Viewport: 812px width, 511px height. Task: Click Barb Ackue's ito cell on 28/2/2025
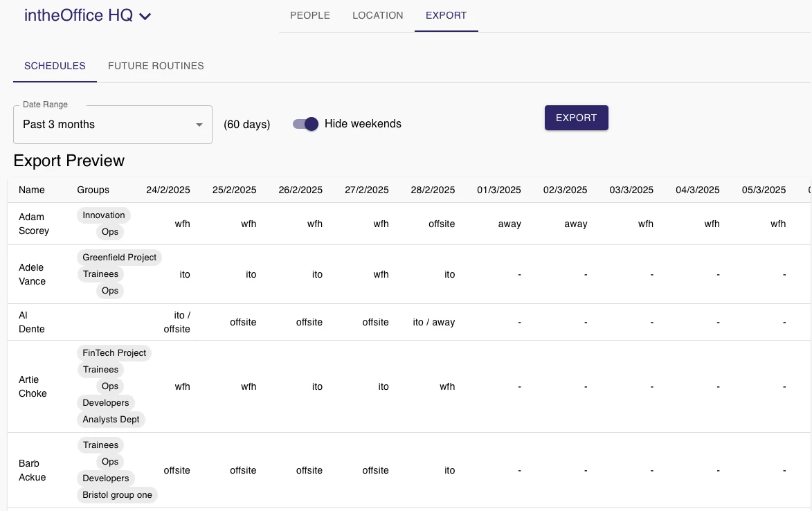tap(449, 471)
